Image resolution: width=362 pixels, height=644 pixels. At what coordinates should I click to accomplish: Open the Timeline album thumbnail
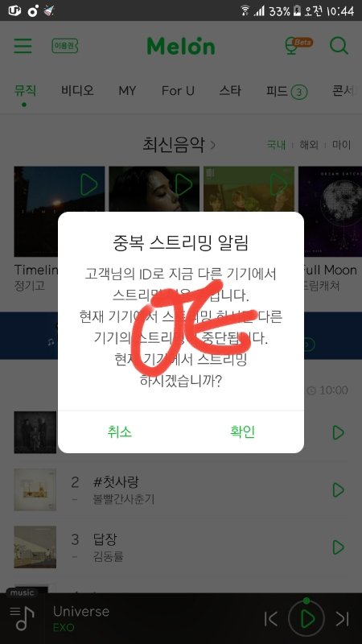59,211
